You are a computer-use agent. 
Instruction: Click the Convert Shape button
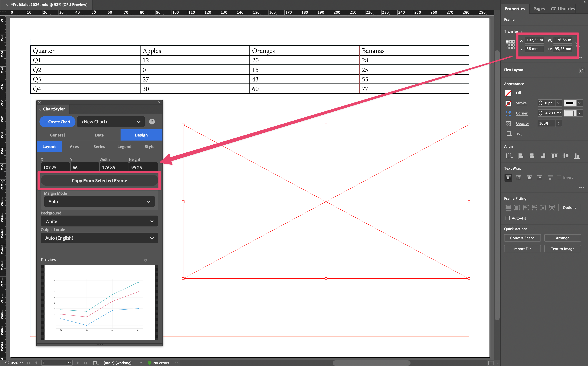(x=522, y=238)
